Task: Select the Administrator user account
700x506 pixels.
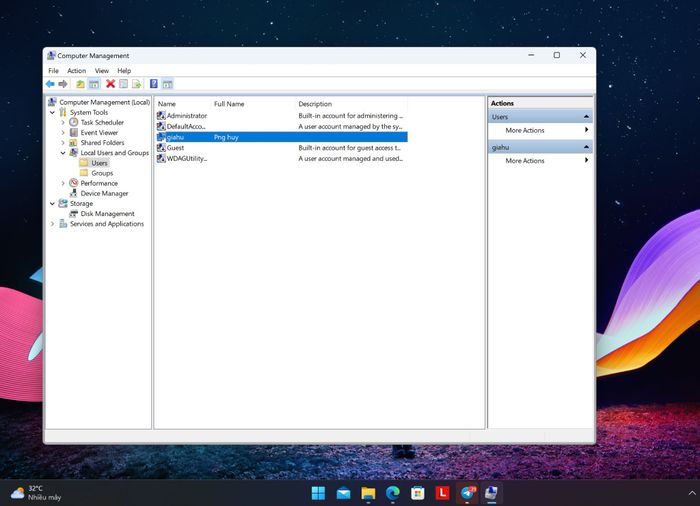Action: pos(186,116)
